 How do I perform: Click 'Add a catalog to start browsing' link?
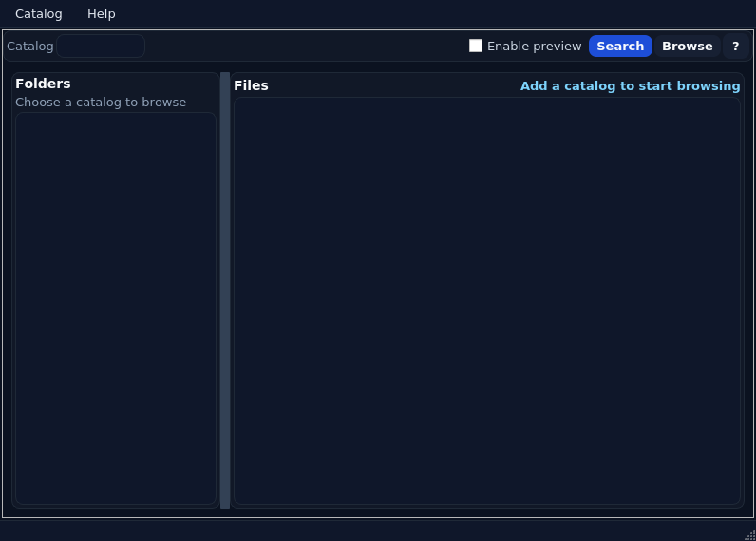tap(631, 85)
